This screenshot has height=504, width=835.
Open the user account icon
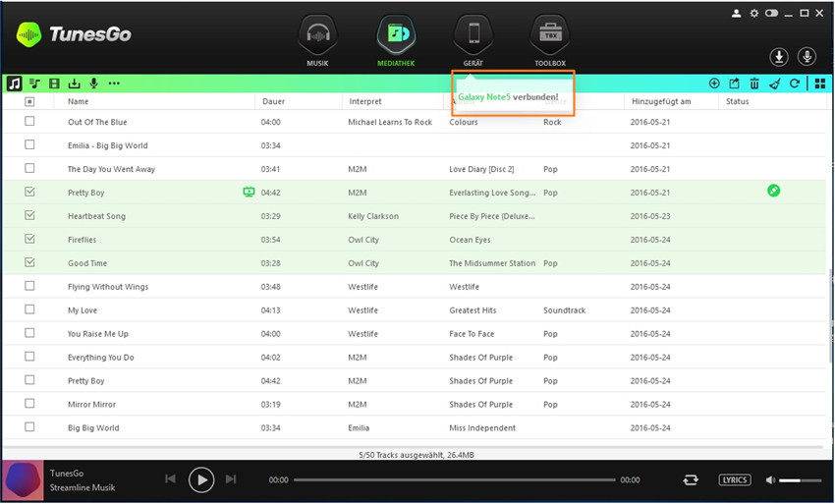pyautogui.click(x=736, y=14)
